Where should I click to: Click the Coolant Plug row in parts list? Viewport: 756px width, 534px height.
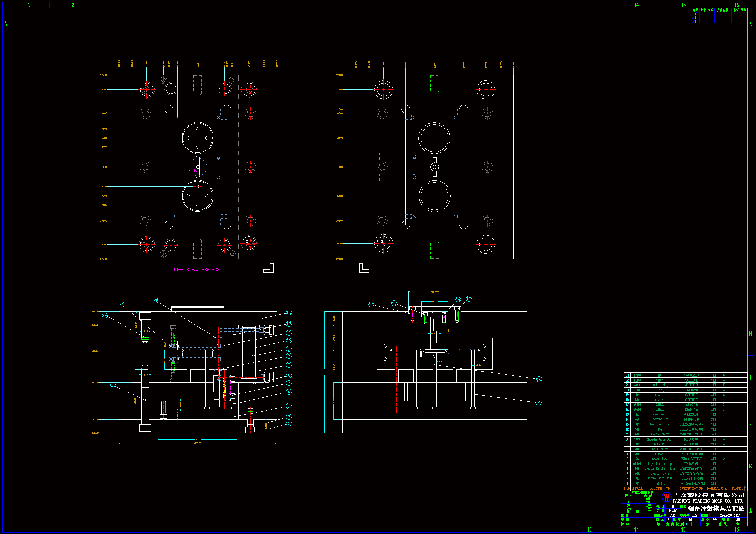coord(660,385)
